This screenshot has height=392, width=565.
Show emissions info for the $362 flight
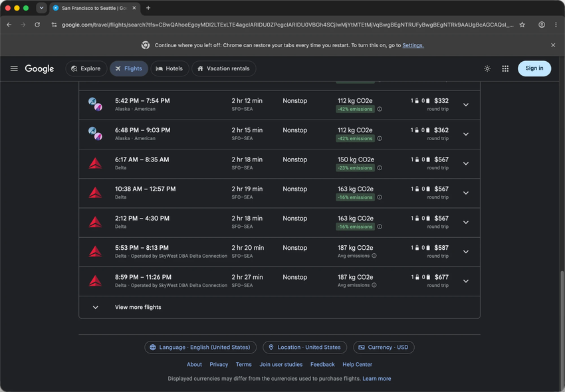click(380, 139)
